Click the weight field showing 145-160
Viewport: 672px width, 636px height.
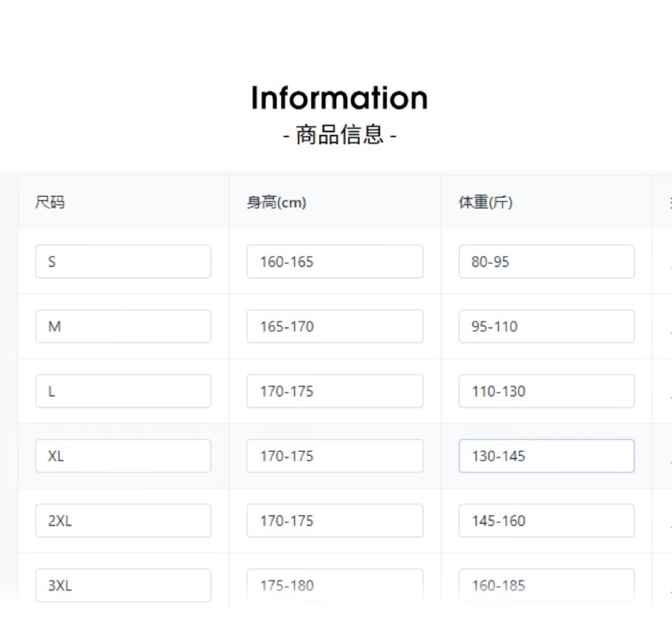(x=547, y=520)
